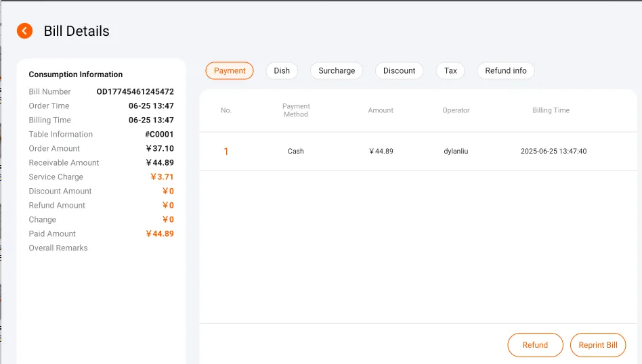
Task: Click the Bill Details page title
Action: point(77,31)
